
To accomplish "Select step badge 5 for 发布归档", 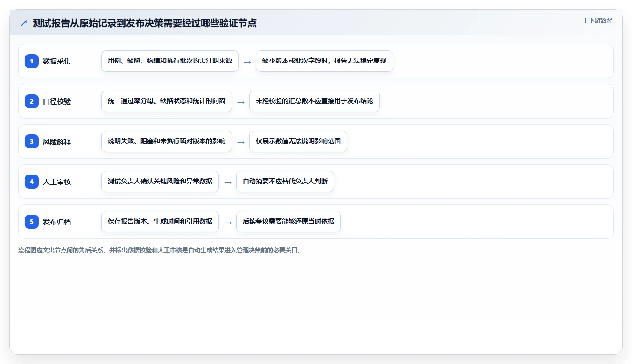I will coord(32,222).
